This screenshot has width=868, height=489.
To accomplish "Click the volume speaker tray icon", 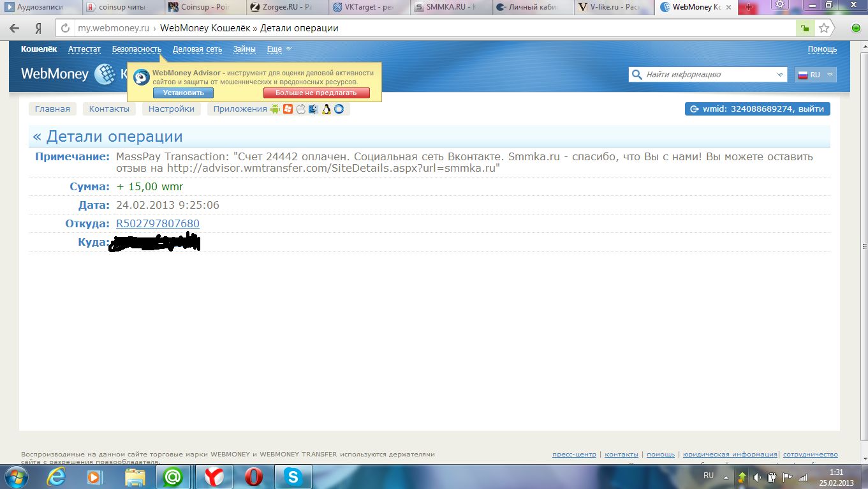I will pos(757,476).
